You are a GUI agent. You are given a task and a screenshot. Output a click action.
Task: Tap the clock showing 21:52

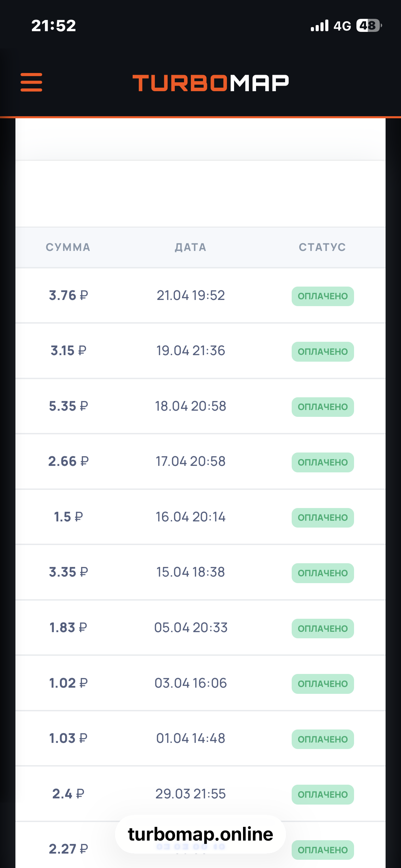click(53, 26)
